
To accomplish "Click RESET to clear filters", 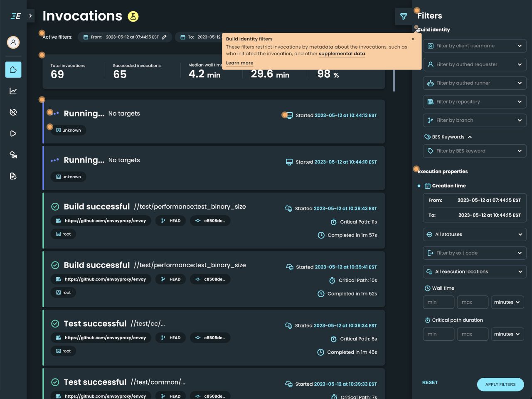I will (430, 382).
